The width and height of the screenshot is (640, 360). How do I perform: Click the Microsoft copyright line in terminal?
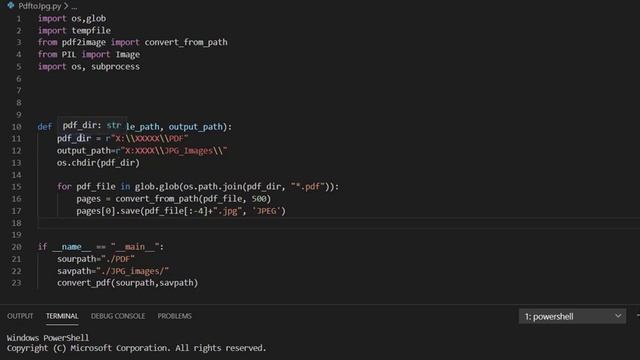tap(136, 348)
